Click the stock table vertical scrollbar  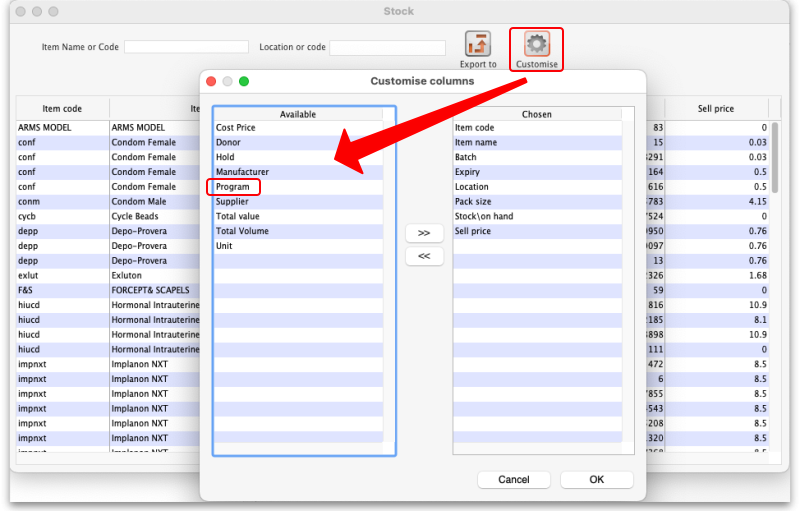pyautogui.click(x=775, y=160)
